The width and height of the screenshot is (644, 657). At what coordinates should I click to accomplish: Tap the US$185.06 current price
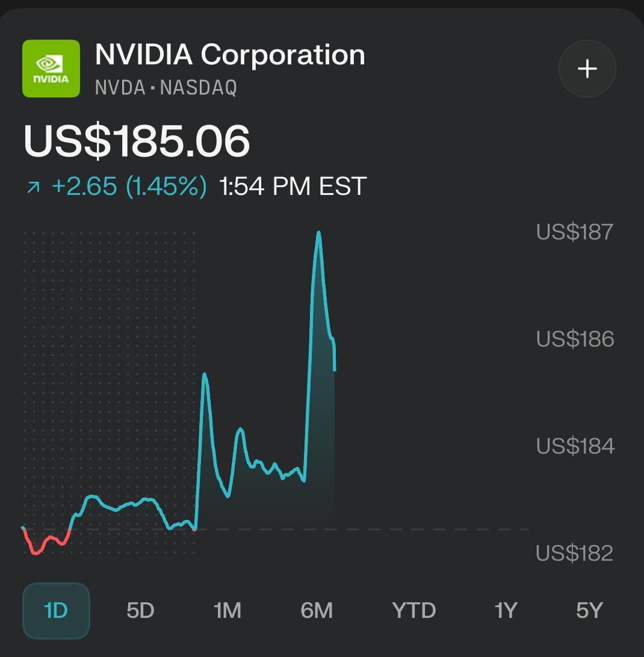pyautogui.click(x=137, y=141)
